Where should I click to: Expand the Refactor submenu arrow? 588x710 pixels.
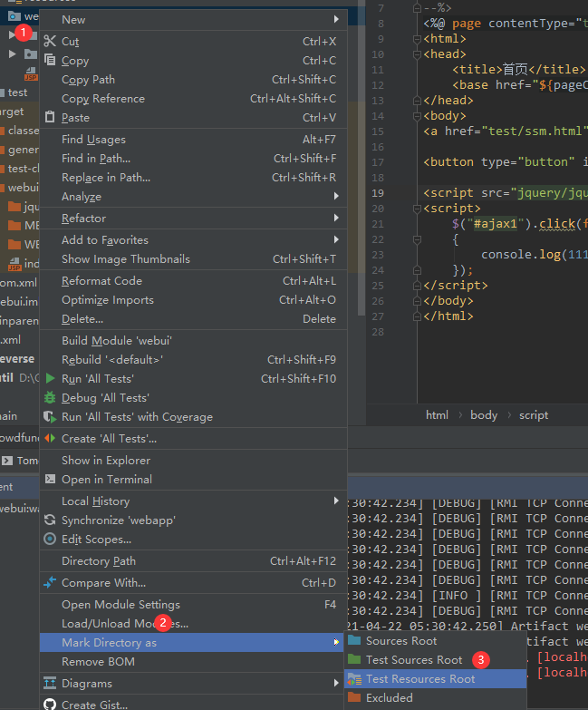(x=336, y=218)
